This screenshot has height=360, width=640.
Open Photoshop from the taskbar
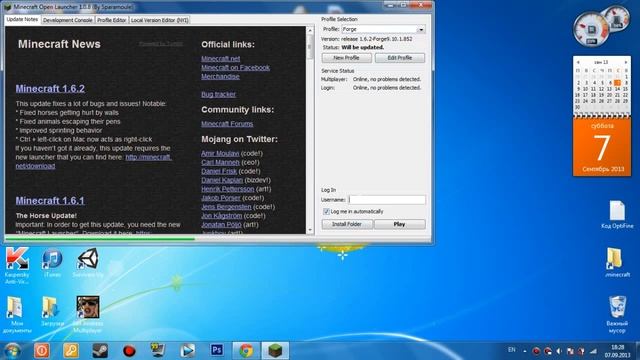(x=216, y=350)
